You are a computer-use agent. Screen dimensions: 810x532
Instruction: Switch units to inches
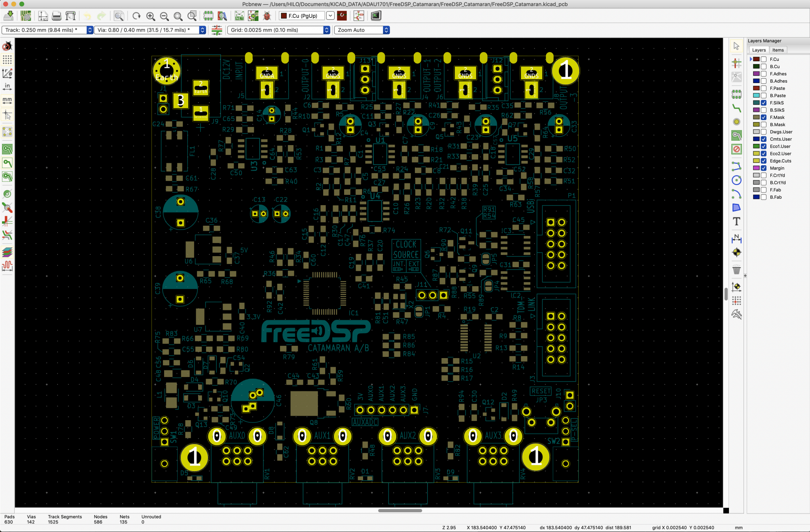(x=7, y=87)
